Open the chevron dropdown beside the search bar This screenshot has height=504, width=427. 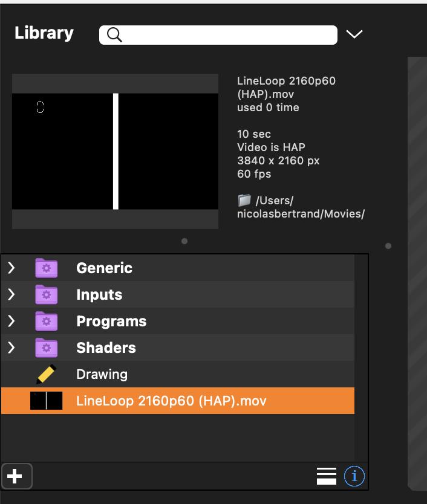(354, 34)
